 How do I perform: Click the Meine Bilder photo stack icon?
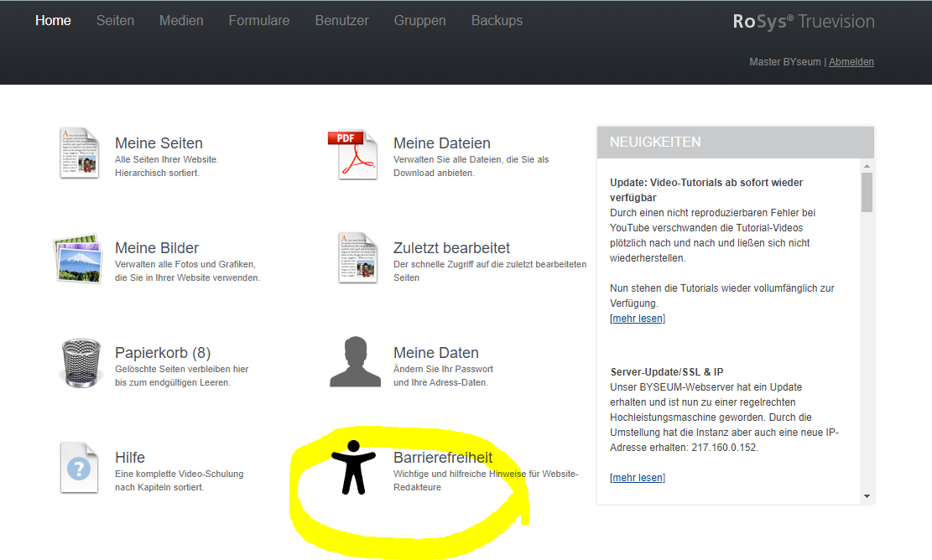pos(78,257)
